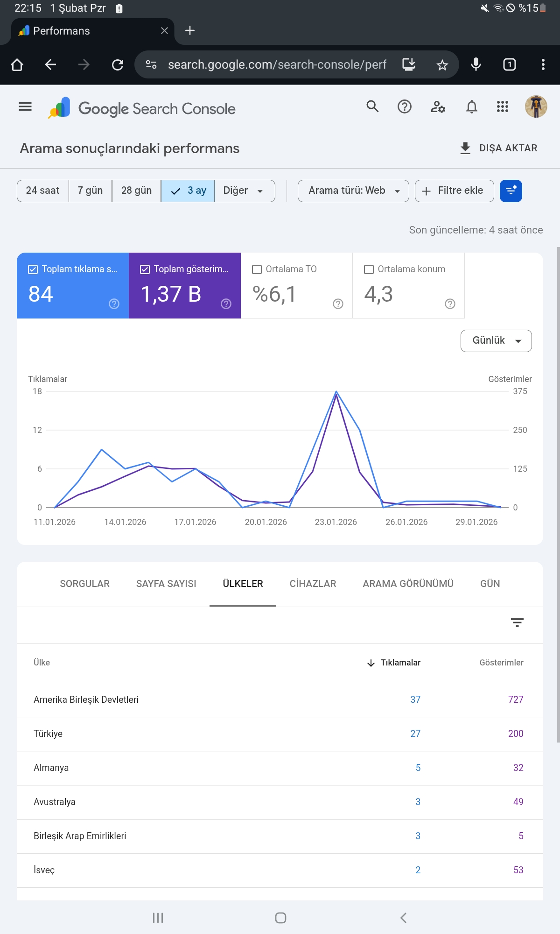
Task: Open the Arama türü: Web dropdown
Action: pos(353,191)
